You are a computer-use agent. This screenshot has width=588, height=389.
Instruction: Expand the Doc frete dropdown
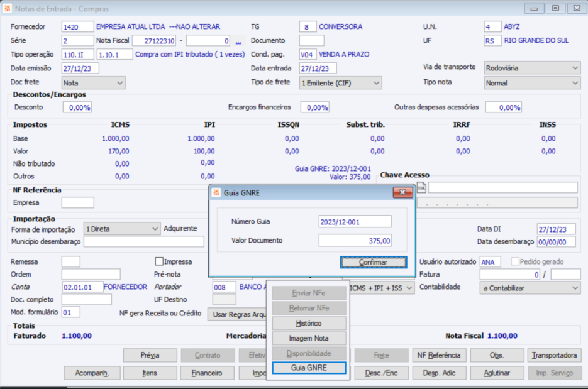point(93,83)
